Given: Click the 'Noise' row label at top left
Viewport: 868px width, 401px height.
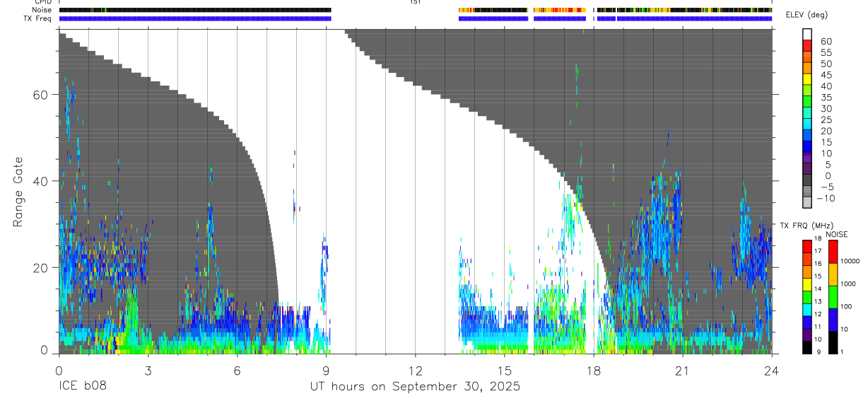Looking at the screenshot, I should [42, 10].
